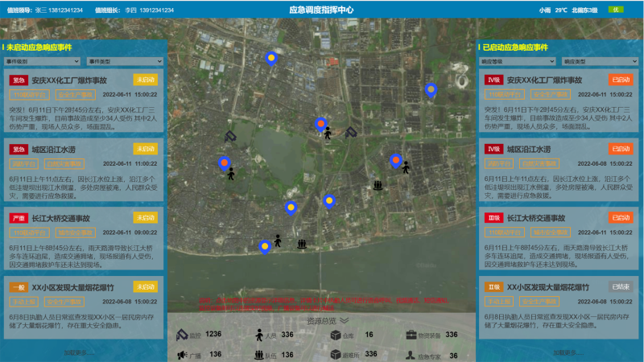The width and height of the screenshot is (644, 362).
Task: Click the 监控 camera icon in resource overview
Action: coord(183,335)
